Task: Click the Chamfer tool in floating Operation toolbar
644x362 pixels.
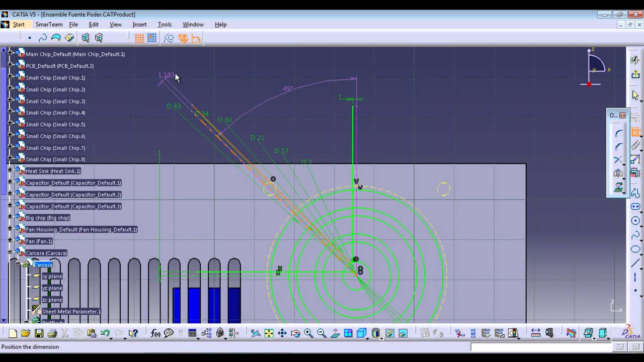Action: [618, 147]
